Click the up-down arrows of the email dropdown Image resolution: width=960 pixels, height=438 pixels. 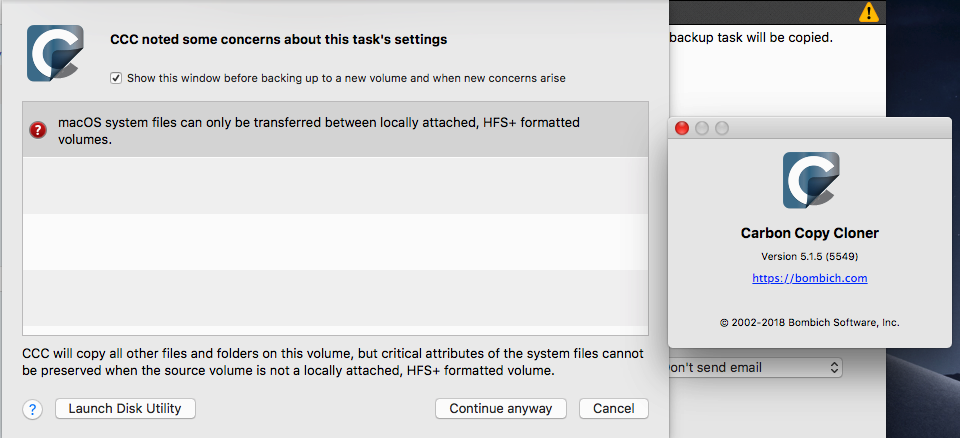point(833,368)
